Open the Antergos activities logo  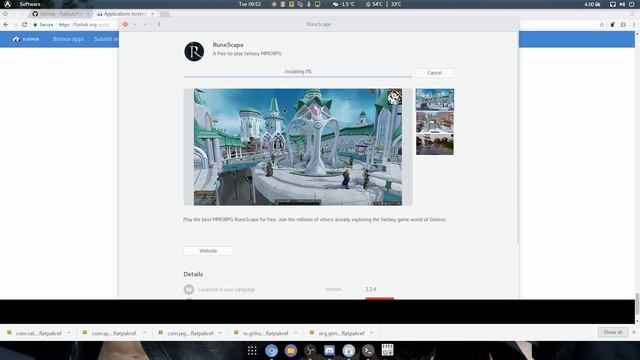point(7,4)
